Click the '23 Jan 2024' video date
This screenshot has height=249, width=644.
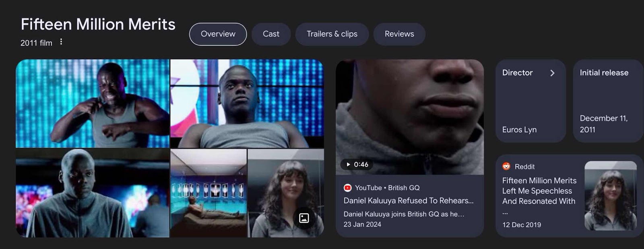click(362, 224)
